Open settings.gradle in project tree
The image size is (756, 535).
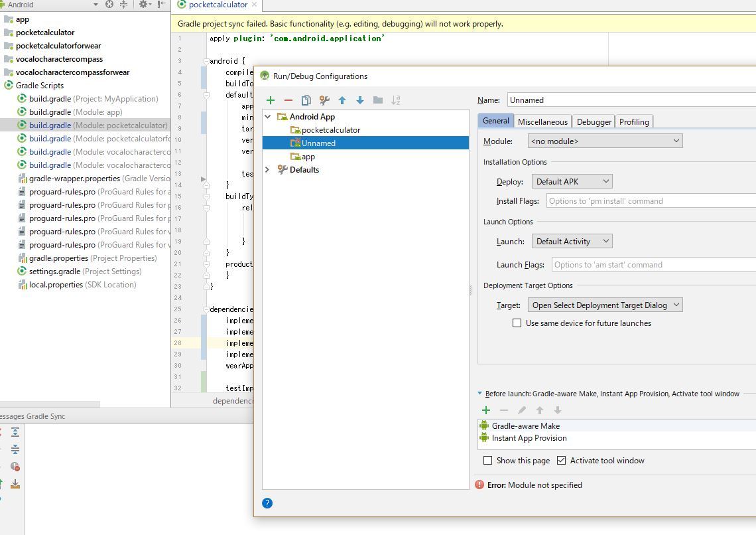point(54,271)
